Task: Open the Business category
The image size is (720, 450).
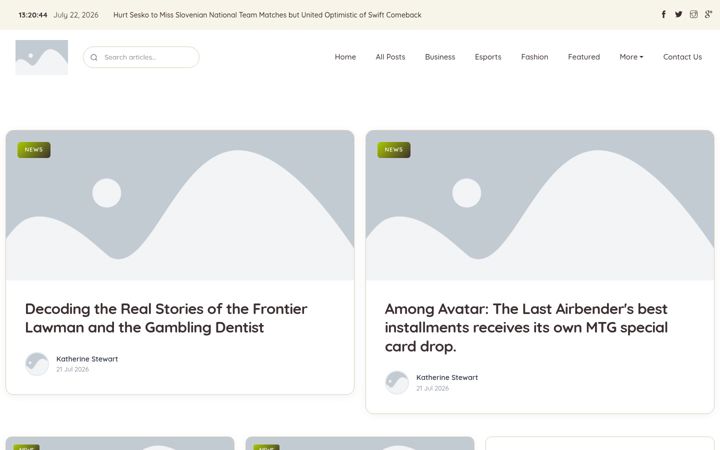Action: 440,57
